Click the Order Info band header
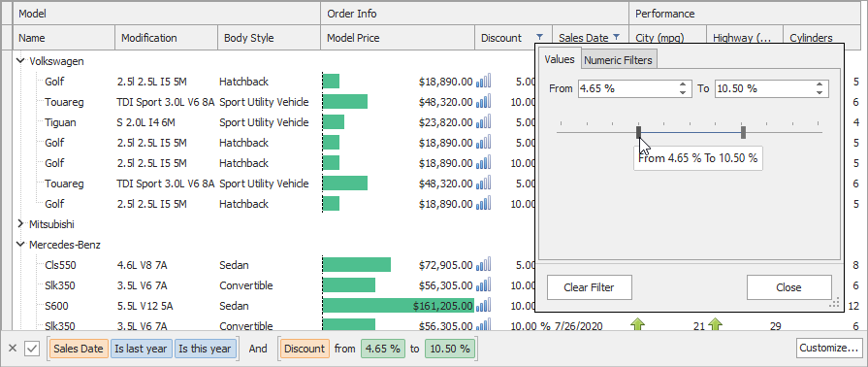Screen dimensions: 868x367 point(474,14)
